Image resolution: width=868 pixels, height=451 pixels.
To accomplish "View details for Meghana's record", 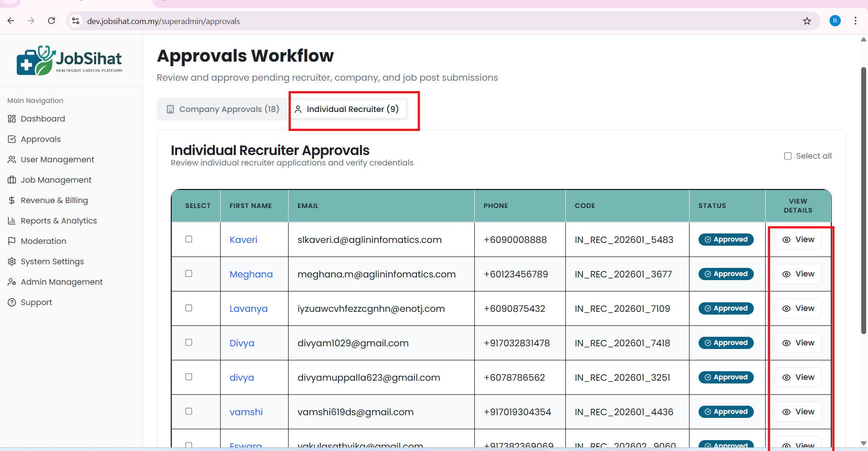I will click(798, 274).
